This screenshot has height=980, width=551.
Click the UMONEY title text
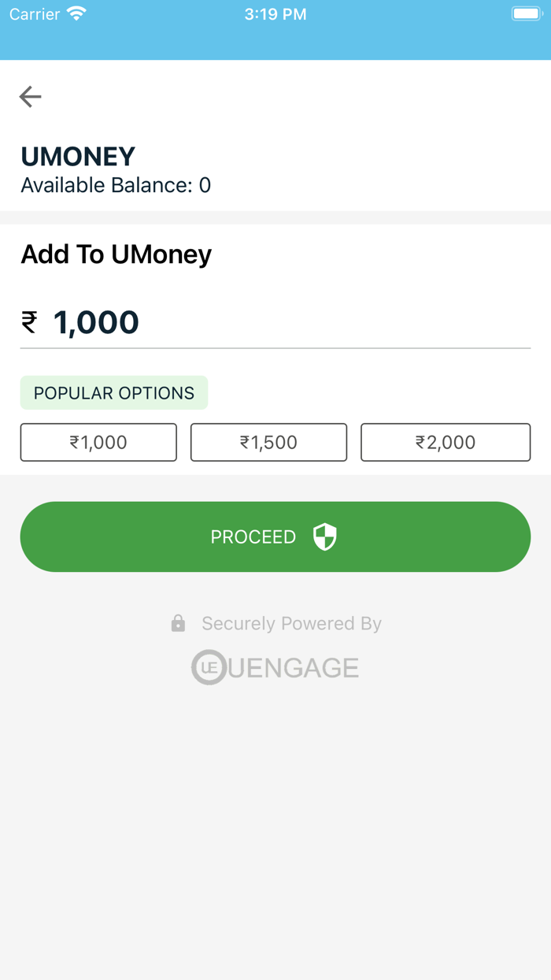(x=78, y=156)
